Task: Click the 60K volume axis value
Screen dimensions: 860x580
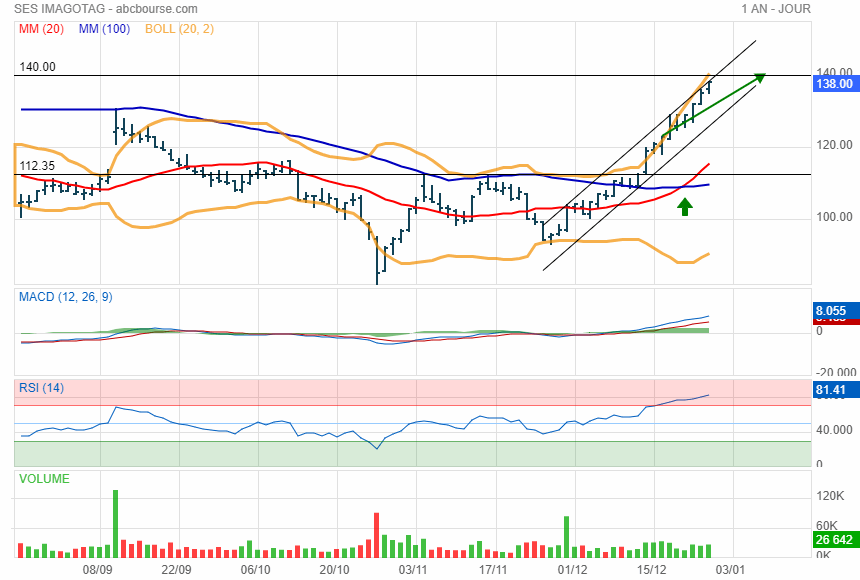Action: click(x=827, y=526)
